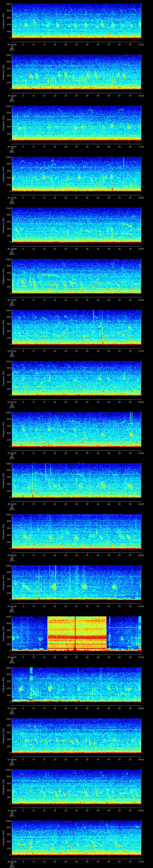This screenshot has width=153, height=868.
Task: Click the 20:24:00 start time label
Action: [12, 555]
